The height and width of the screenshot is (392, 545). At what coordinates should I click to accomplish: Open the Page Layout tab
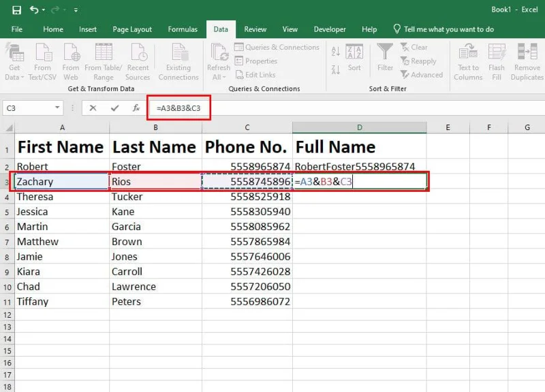point(132,29)
